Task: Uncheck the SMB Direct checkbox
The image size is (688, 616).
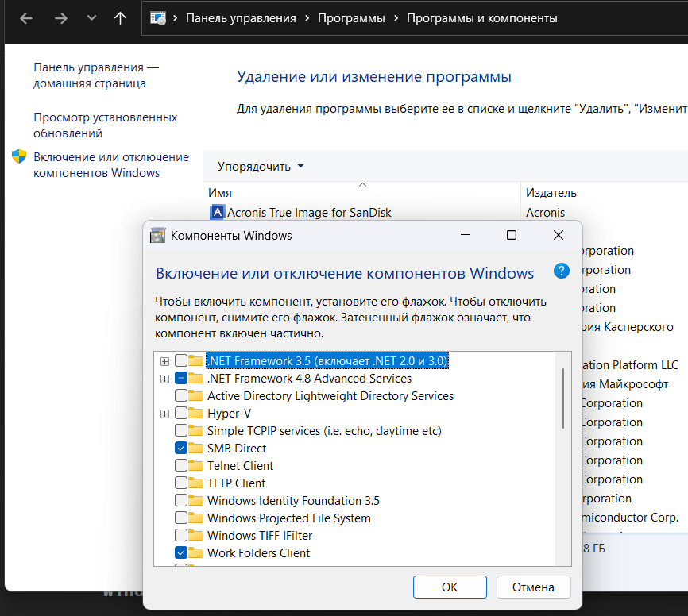Action: (x=181, y=449)
